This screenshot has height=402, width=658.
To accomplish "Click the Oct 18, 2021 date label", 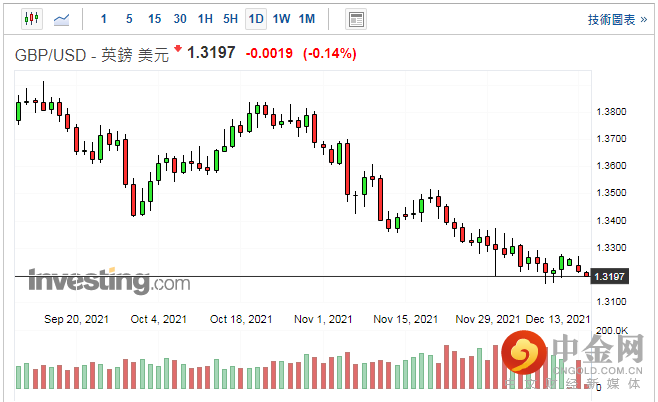I will pyautogui.click(x=241, y=319).
